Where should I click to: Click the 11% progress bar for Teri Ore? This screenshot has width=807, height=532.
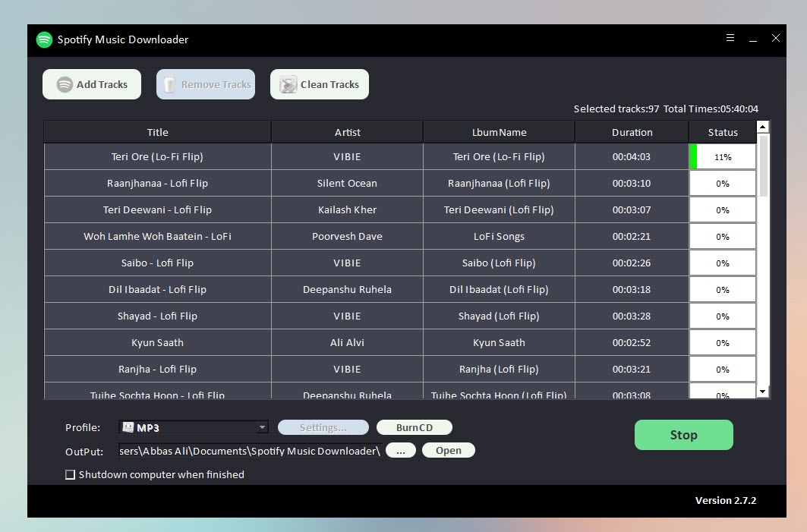(x=723, y=157)
